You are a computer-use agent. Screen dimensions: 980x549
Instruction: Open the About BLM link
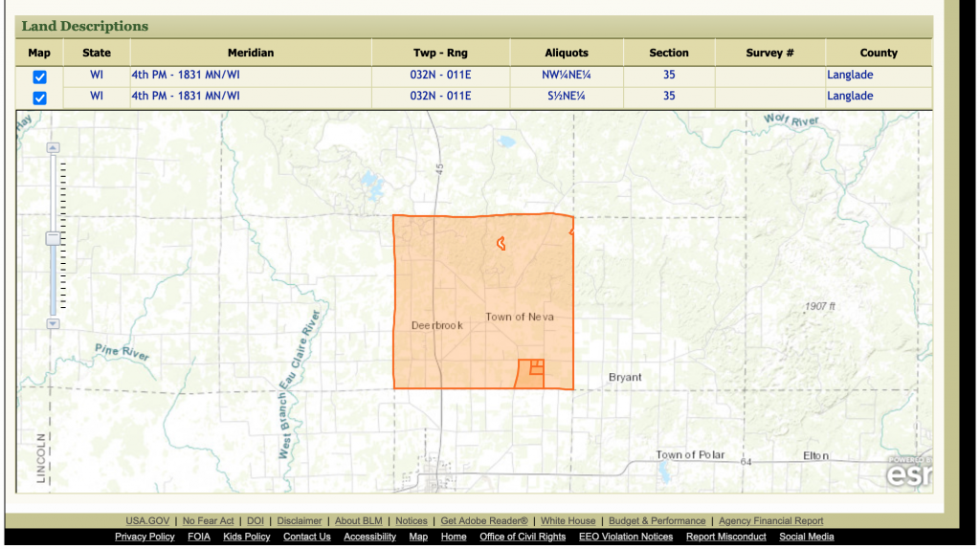coord(358,521)
